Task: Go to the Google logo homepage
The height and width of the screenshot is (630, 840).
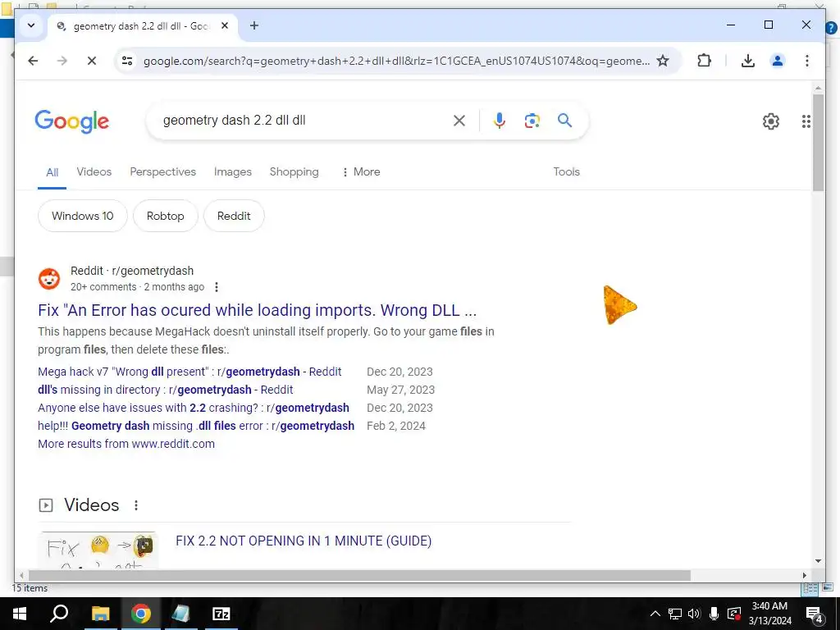Action: [x=72, y=121]
